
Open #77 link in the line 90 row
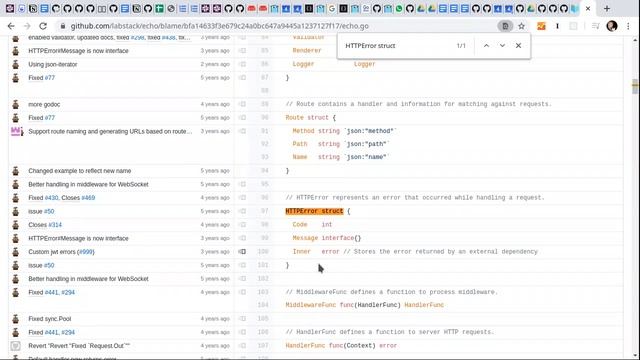49,118
